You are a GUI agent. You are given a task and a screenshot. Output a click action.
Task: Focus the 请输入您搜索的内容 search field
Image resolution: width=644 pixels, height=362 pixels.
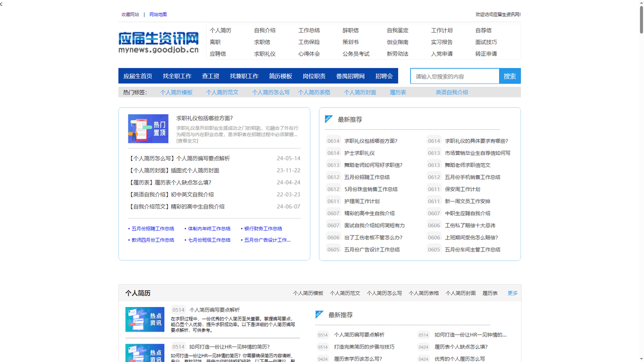(455, 76)
